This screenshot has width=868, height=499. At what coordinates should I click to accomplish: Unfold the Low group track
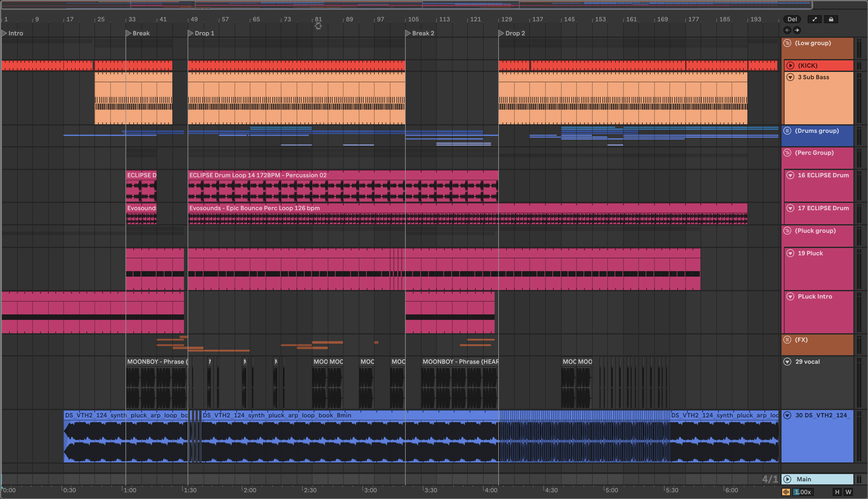[x=787, y=43]
